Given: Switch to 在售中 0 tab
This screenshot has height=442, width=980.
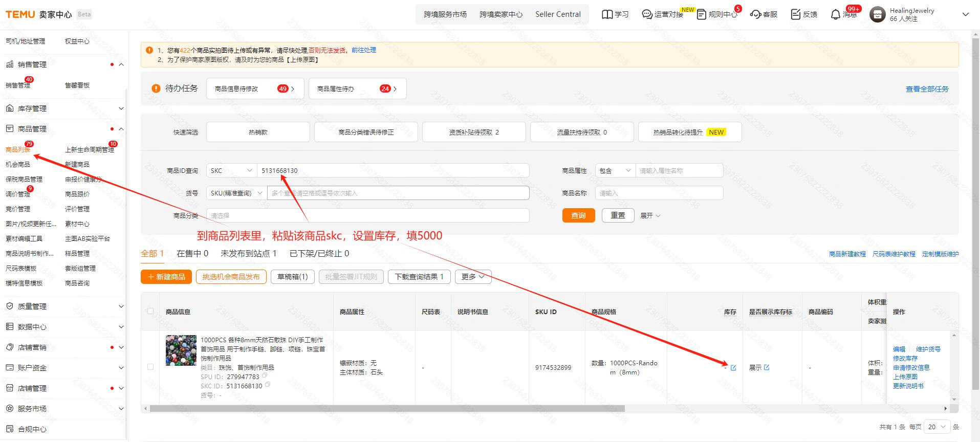Looking at the screenshot, I should (192, 253).
